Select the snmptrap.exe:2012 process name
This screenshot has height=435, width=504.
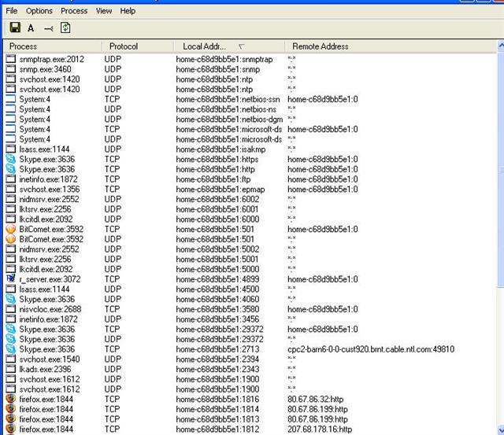coord(51,59)
